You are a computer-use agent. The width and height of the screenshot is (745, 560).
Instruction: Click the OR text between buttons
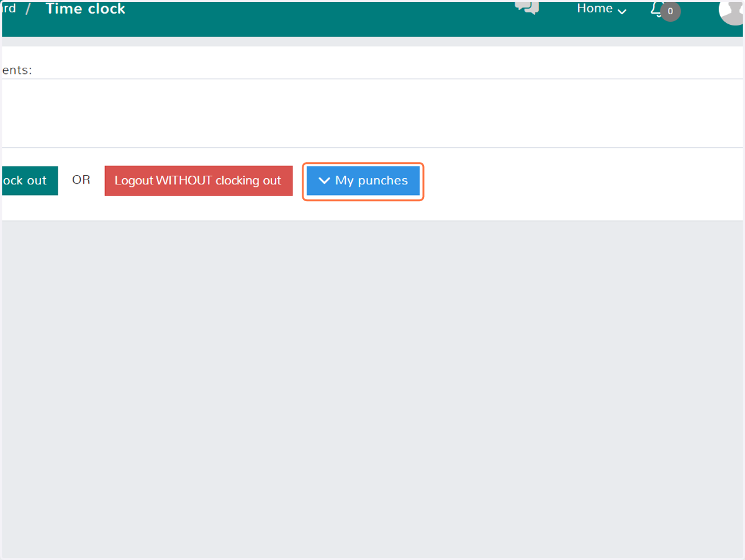pyautogui.click(x=81, y=180)
